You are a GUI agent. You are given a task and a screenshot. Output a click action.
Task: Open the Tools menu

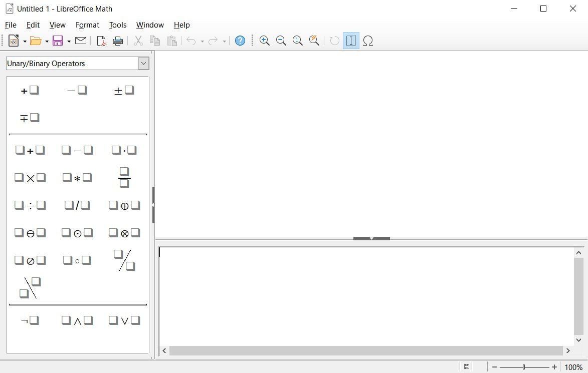(x=118, y=25)
